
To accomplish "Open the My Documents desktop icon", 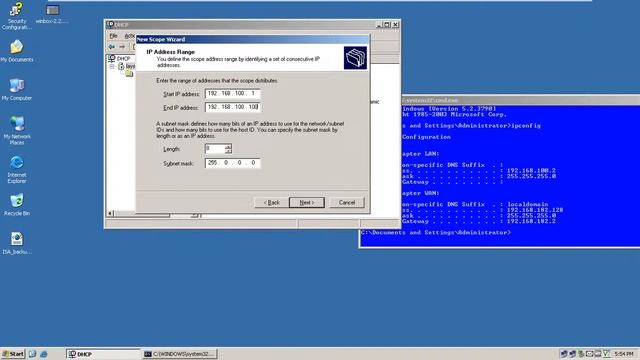I will click(17, 51).
